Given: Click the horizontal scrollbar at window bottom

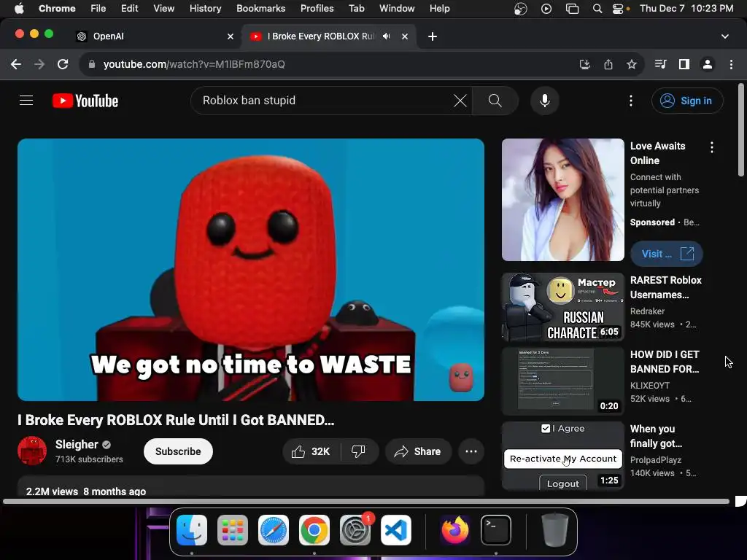Looking at the screenshot, I should click(x=366, y=501).
